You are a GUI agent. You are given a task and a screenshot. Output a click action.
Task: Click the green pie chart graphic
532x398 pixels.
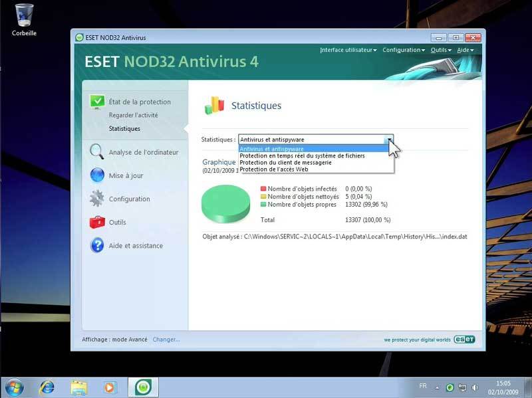tap(225, 203)
